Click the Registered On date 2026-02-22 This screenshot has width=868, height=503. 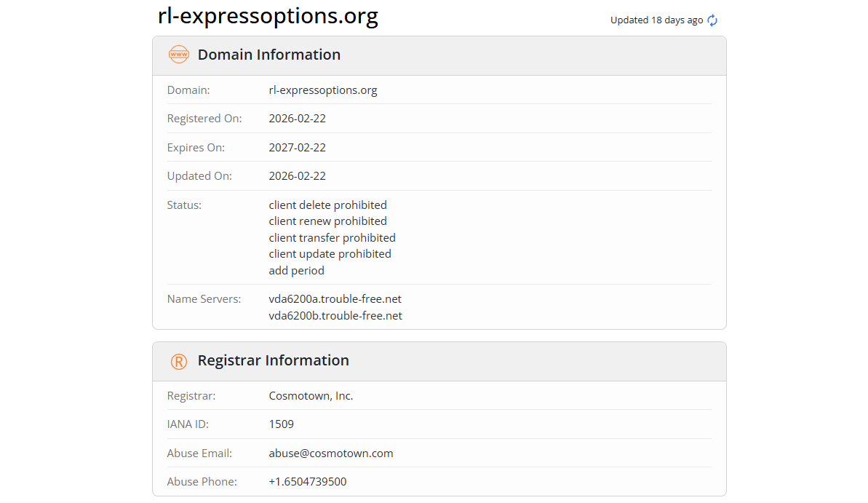point(297,119)
